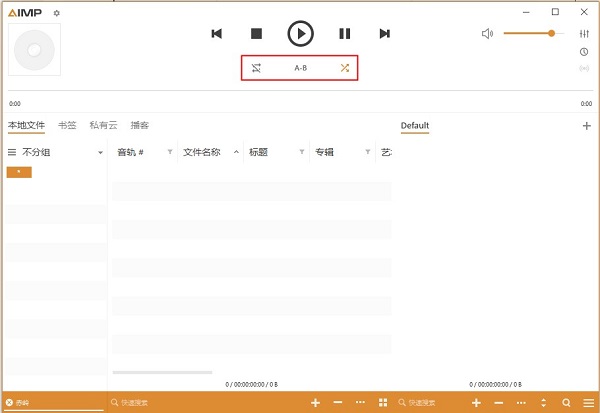Open AIMP settings via the gear icon
This screenshot has height=413, width=600.
pos(57,13)
